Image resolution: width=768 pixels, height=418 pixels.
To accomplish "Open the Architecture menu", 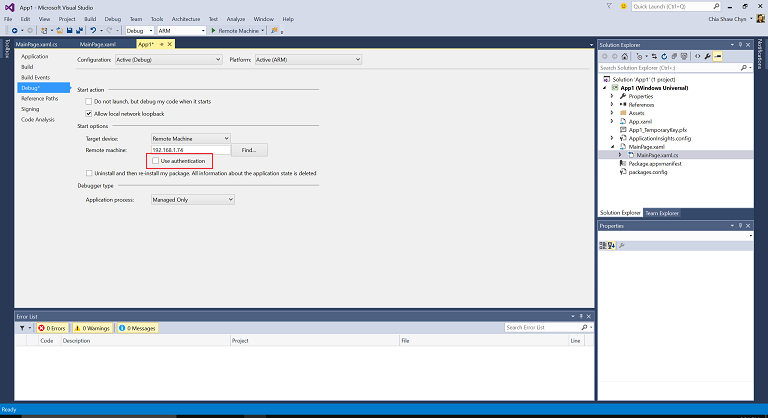I will point(186,19).
